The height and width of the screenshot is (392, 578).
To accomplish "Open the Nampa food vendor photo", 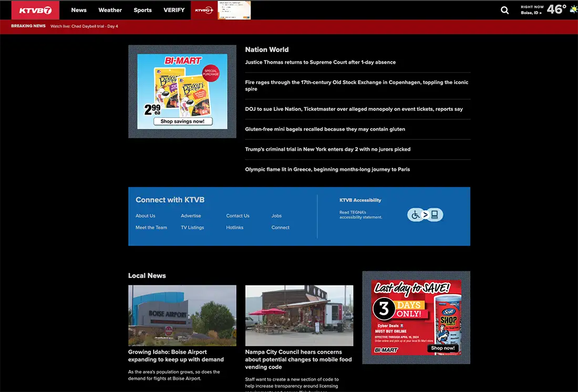I will pyautogui.click(x=299, y=315).
